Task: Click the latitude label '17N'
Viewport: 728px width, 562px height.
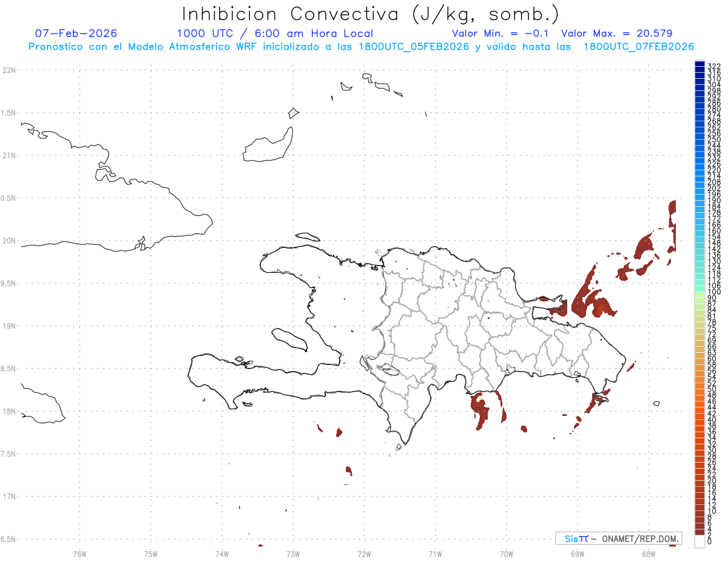Action: point(8,497)
